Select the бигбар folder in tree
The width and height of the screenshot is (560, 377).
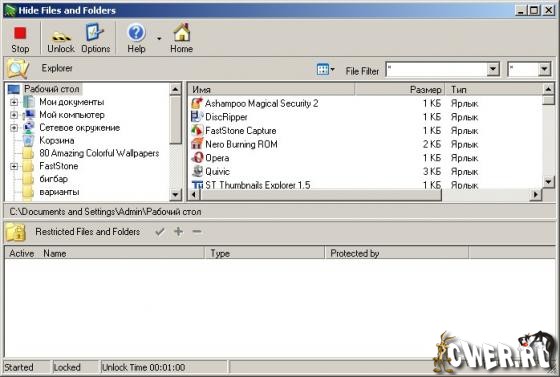click(54, 179)
